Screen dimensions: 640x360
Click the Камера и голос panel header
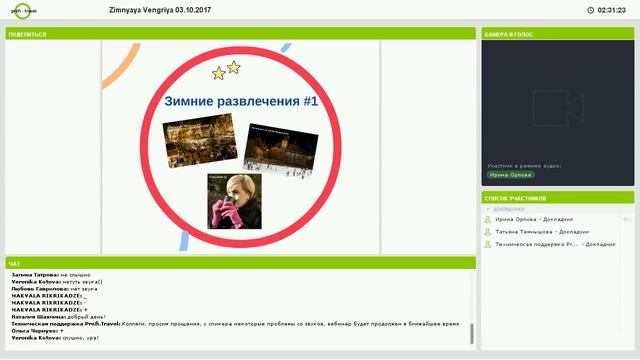click(x=558, y=34)
